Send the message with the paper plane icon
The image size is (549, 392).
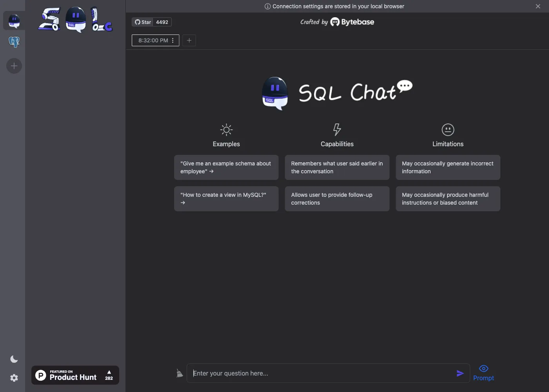(460, 373)
